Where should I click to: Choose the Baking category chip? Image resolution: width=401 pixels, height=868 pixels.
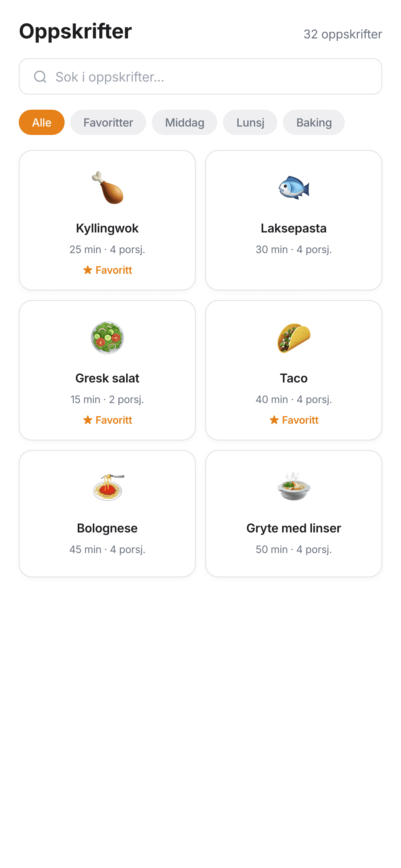(314, 122)
